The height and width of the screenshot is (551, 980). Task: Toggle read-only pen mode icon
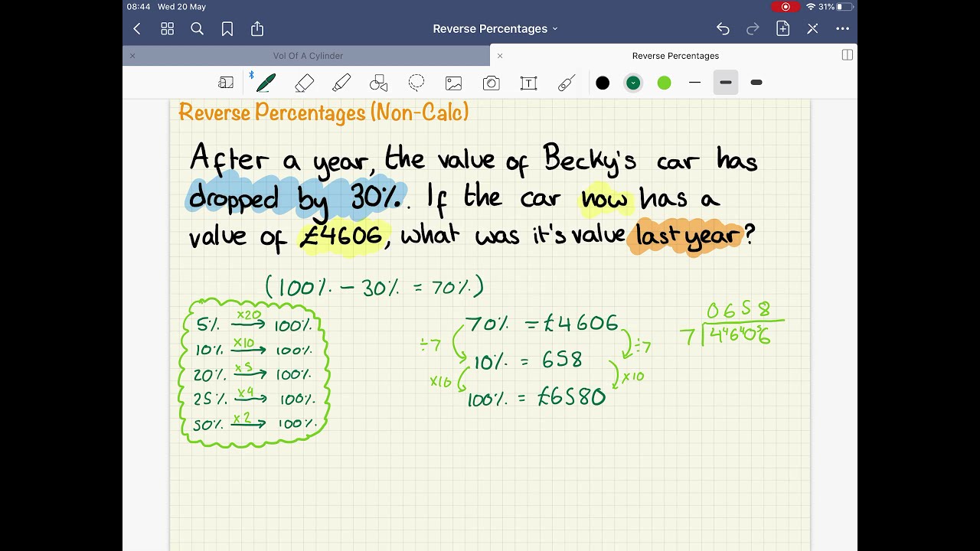812,29
